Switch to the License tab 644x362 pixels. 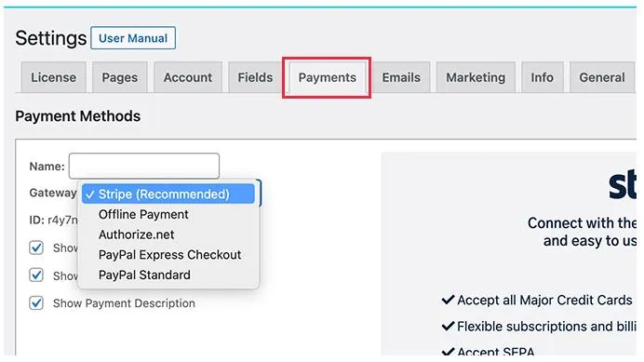[53, 77]
